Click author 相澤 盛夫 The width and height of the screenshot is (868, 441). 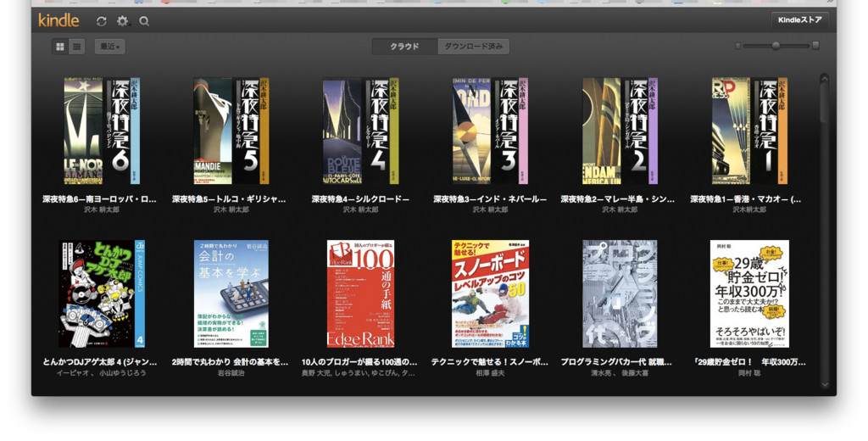490,373
